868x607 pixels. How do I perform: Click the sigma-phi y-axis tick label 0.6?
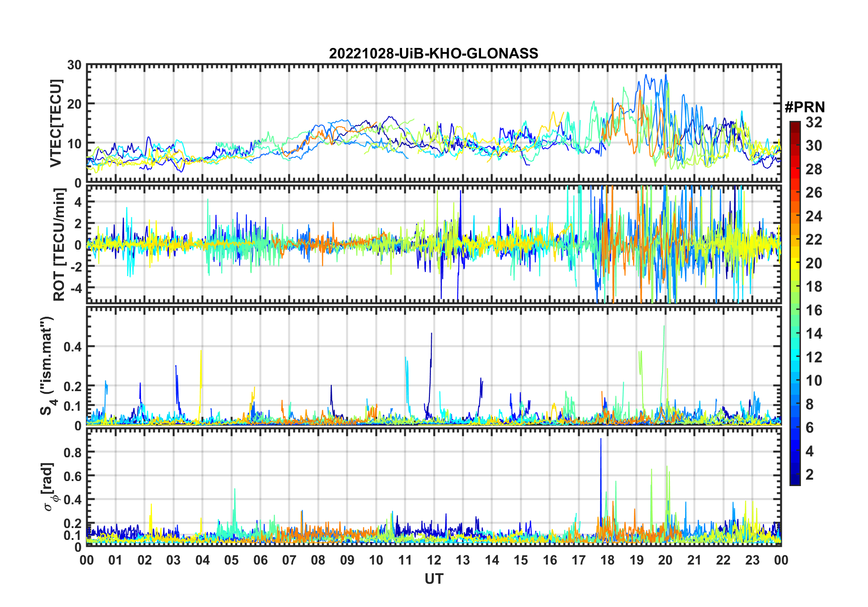(73, 476)
